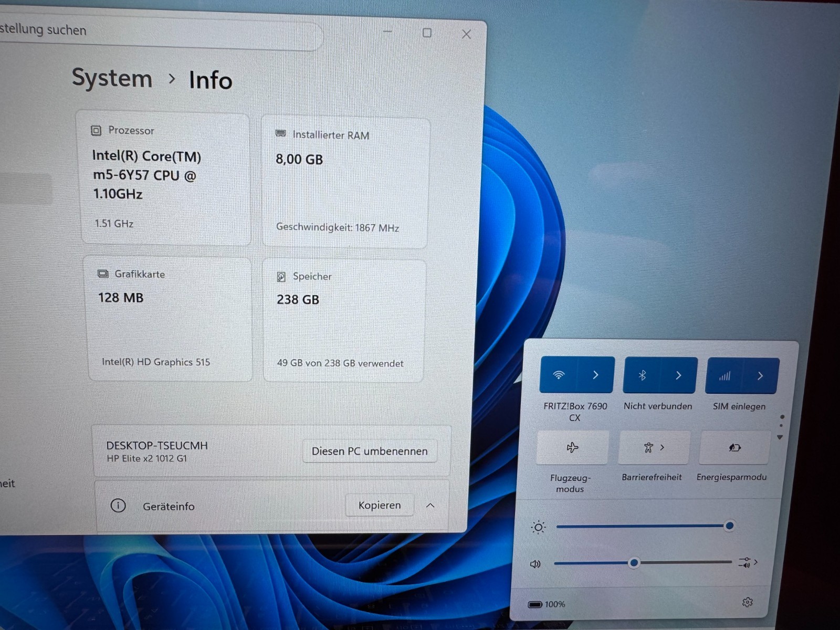Click the volume slider handle
The height and width of the screenshot is (630, 840).
tap(634, 563)
